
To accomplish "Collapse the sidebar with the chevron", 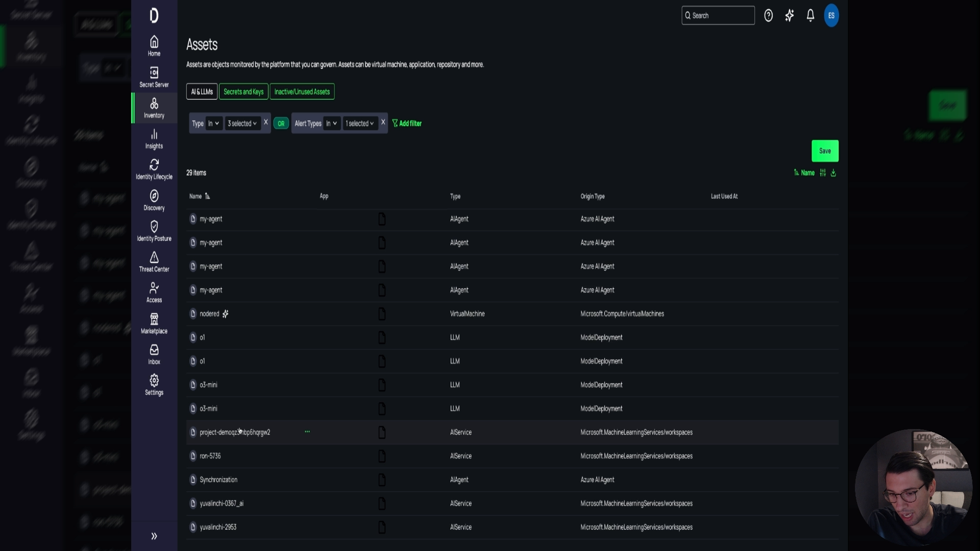I will [x=154, y=536].
